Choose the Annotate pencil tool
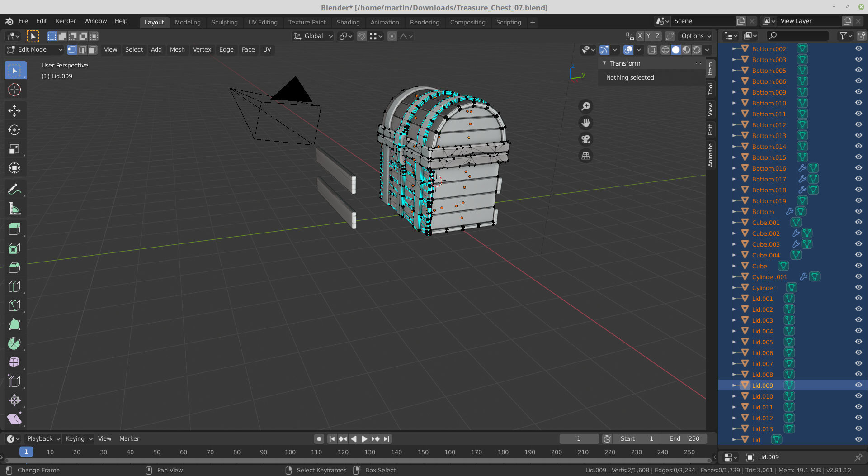868x476 pixels. 14,189
